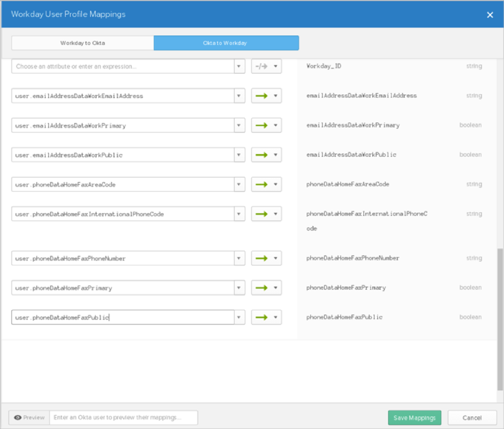Close the Workday User Profile Mappings dialog
The height and width of the screenshot is (429, 504).
pos(490,15)
